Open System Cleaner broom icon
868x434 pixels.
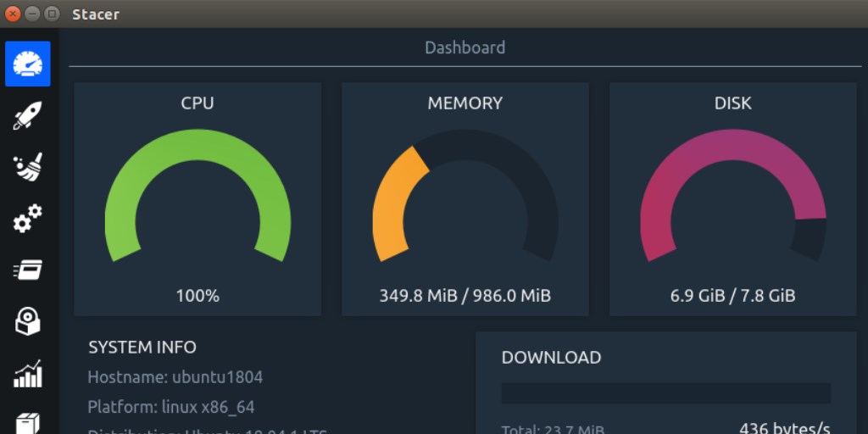click(x=28, y=167)
